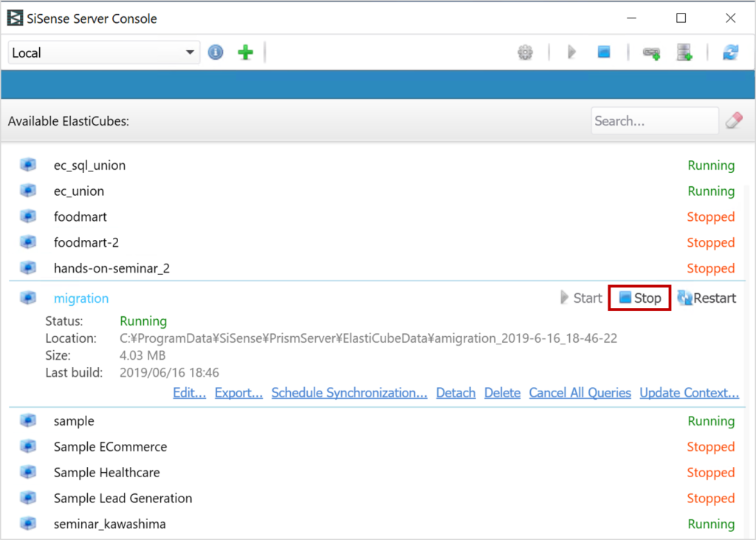Click cube icon beside Sample Lead Generation
The image size is (756, 540).
tap(28, 498)
